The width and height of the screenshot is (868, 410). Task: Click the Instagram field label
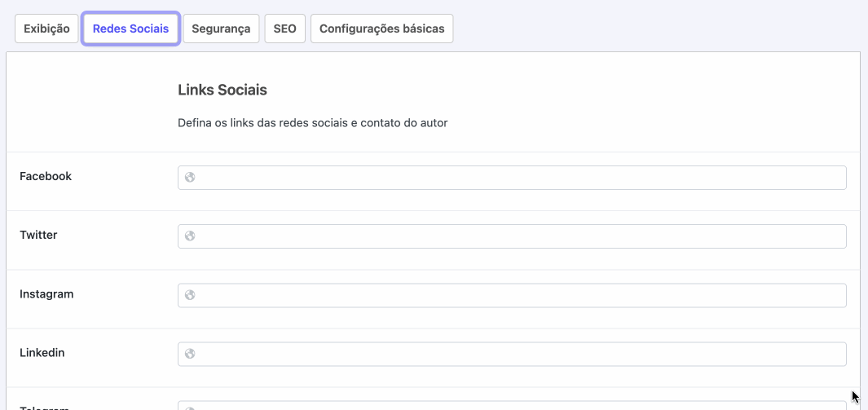pyautogui.click(x=46, y=294)
